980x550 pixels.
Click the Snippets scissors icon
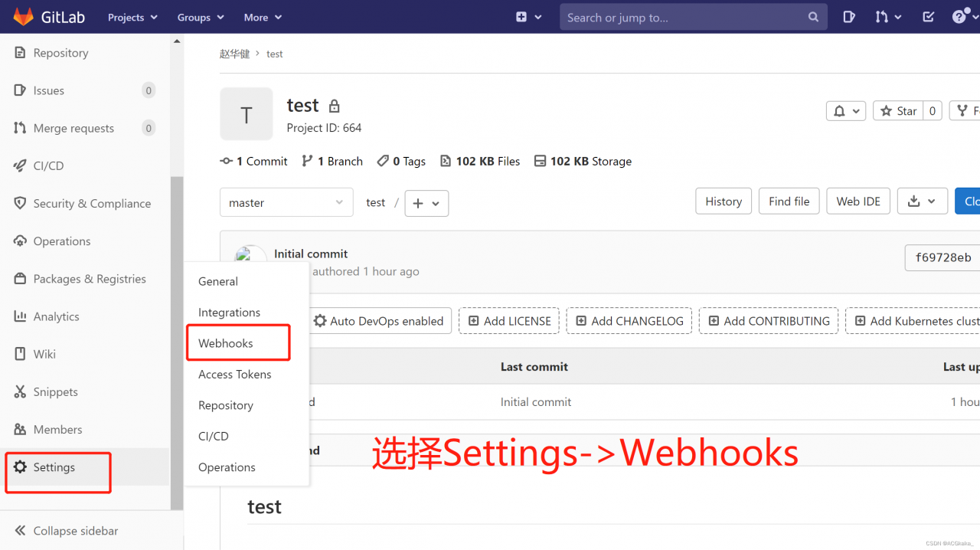20,391
